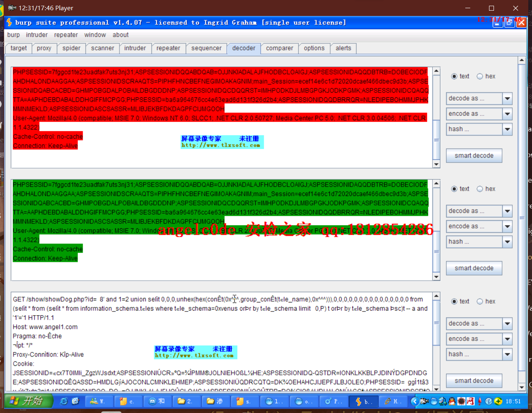Switch to the intruder tab

tap(135, 48)
